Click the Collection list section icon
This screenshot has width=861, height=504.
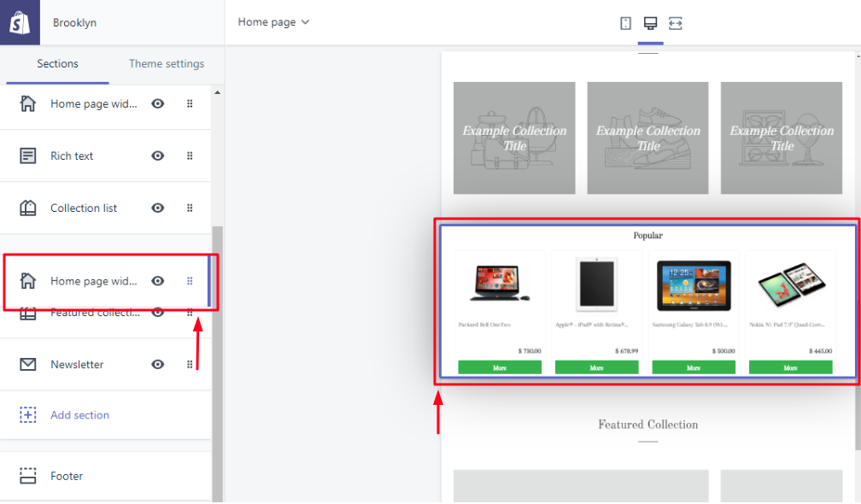tap(28, 208)
